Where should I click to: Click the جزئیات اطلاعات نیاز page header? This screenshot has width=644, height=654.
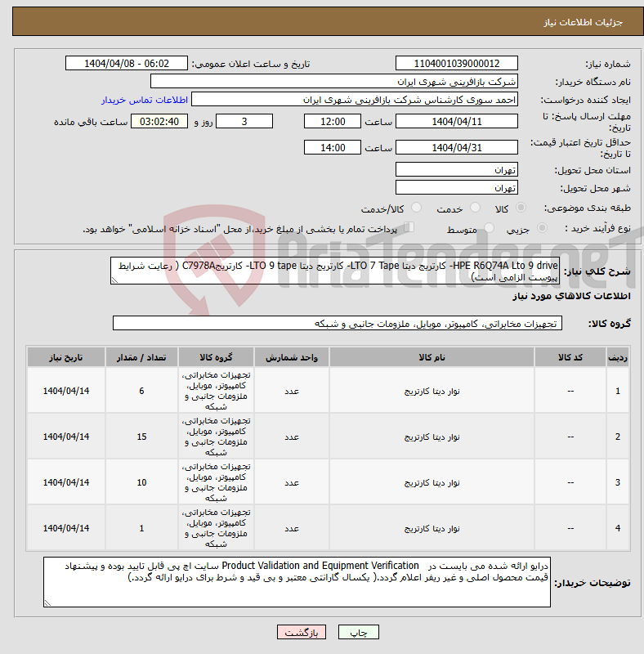point(583,22)
